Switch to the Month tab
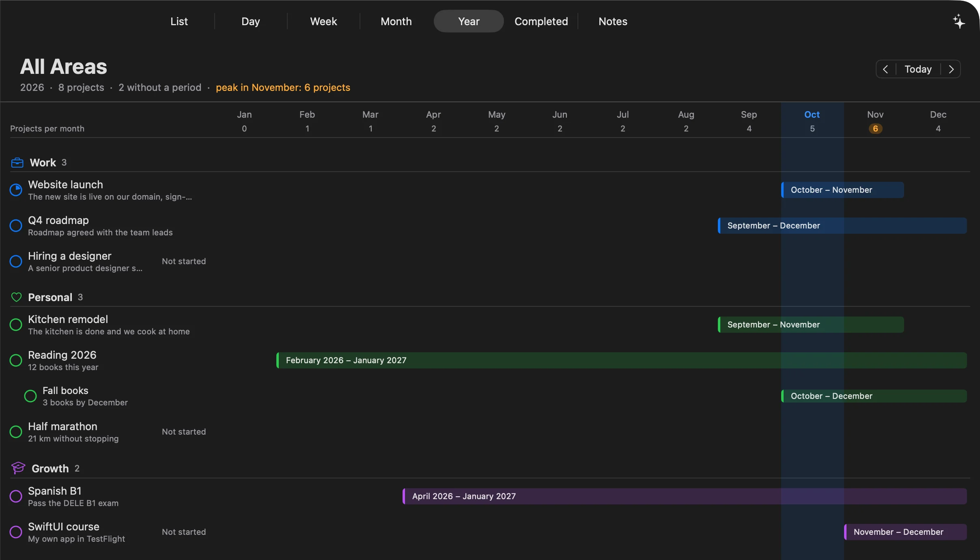The image size is (980, 560). 396,22
